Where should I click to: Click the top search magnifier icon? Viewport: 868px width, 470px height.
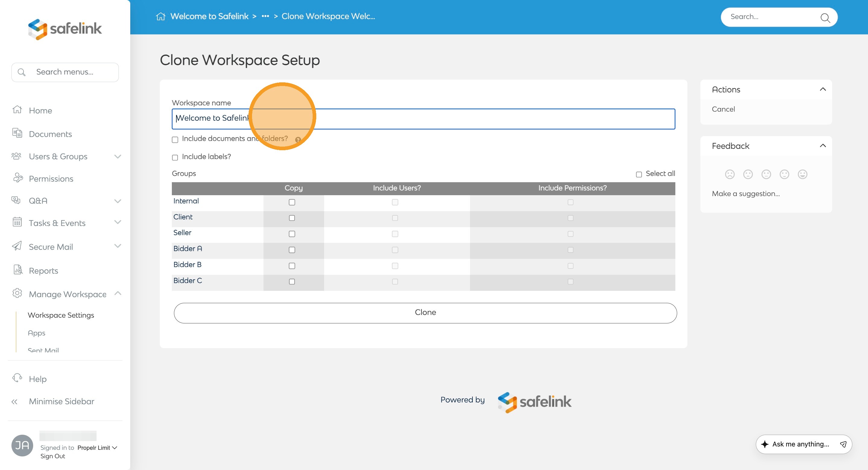click(825, 17)
